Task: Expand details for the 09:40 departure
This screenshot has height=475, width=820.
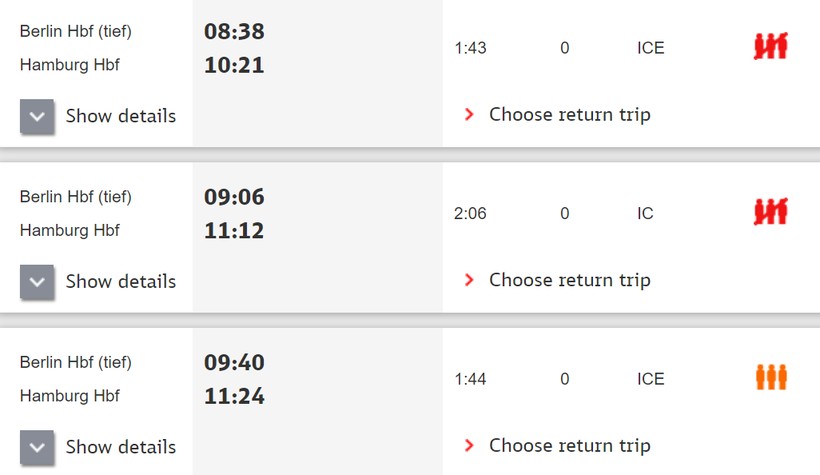Action: (37, 447)
